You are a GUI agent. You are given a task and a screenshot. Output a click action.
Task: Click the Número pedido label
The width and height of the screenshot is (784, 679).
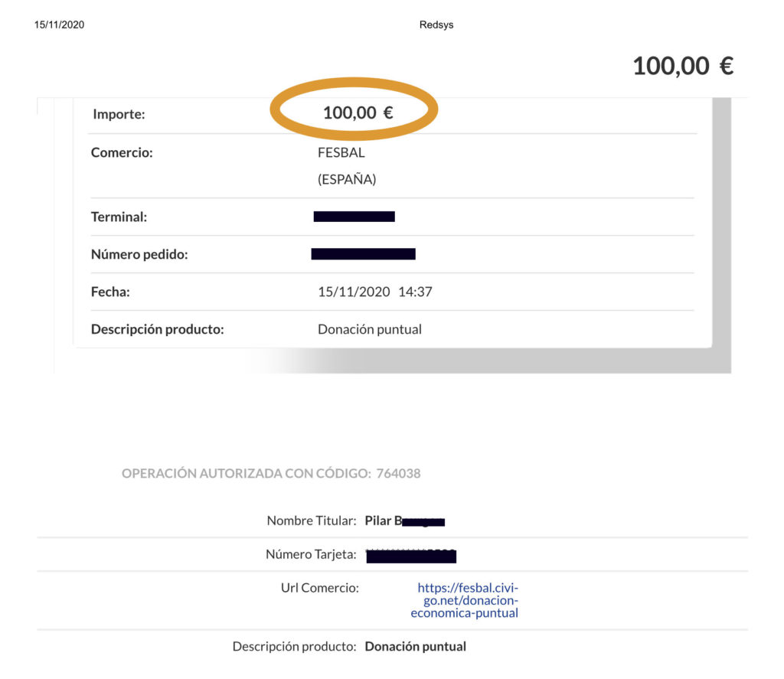tap(139, 254)
